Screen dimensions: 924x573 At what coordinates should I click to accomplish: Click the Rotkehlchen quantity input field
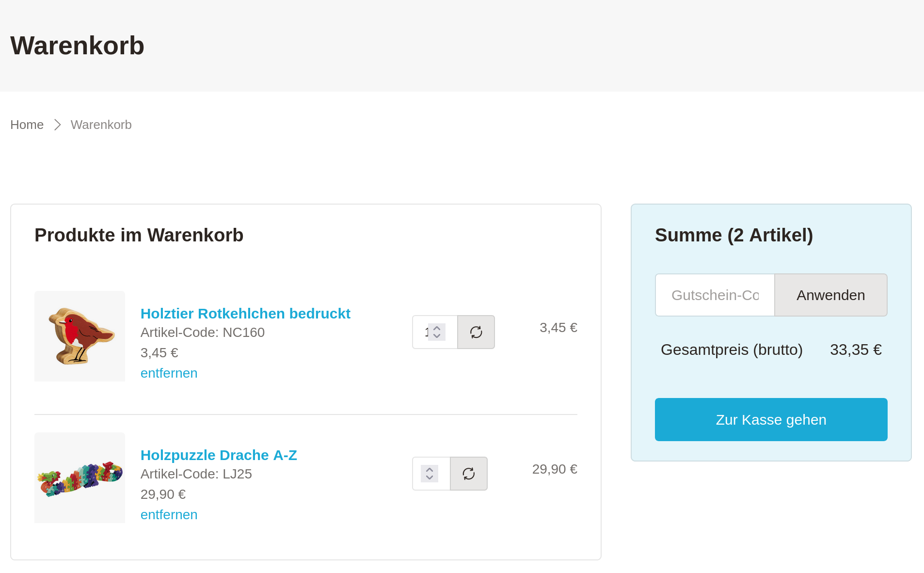[x=421, y=332]
